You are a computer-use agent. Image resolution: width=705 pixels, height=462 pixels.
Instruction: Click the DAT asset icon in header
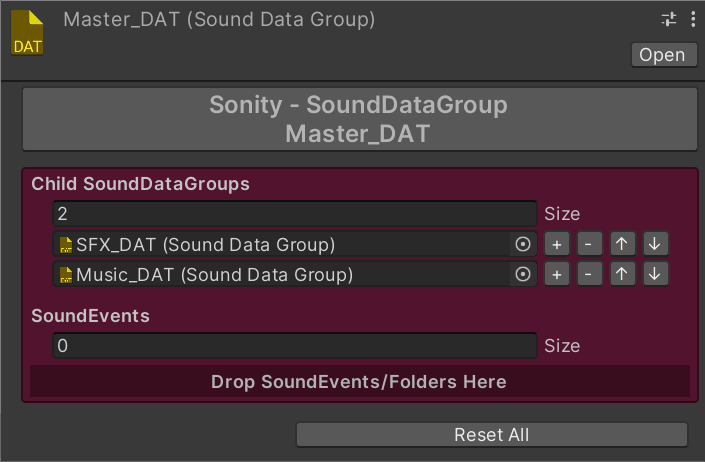pyautogui.click(x=27, y=31)
